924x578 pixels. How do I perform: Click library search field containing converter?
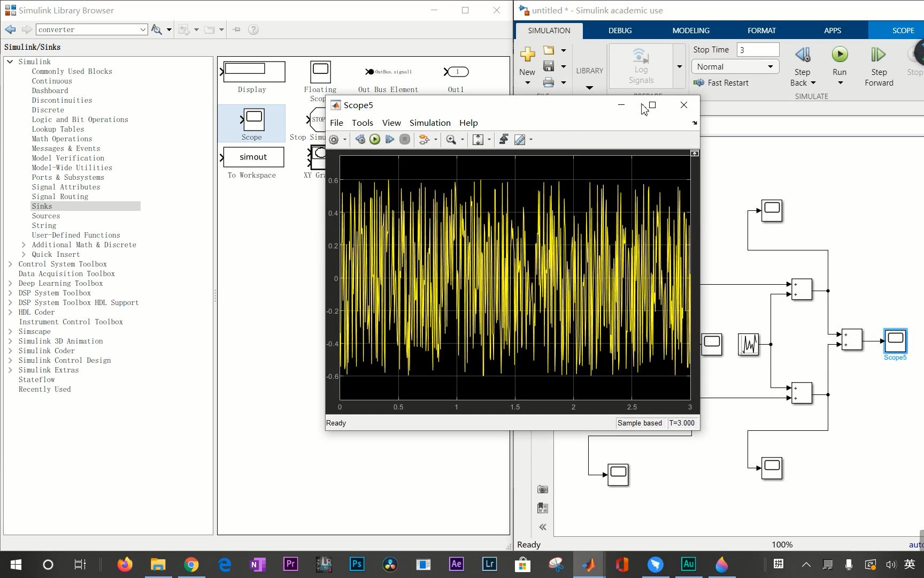(91, 29)
